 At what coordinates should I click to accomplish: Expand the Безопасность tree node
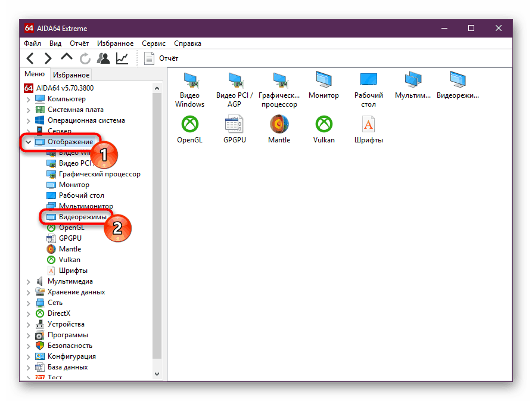29,346
